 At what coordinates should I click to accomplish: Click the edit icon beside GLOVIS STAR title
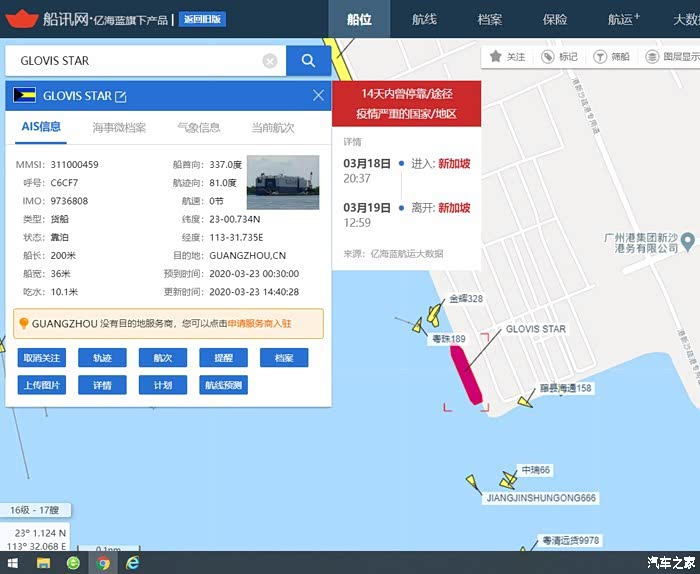point(121,96)
